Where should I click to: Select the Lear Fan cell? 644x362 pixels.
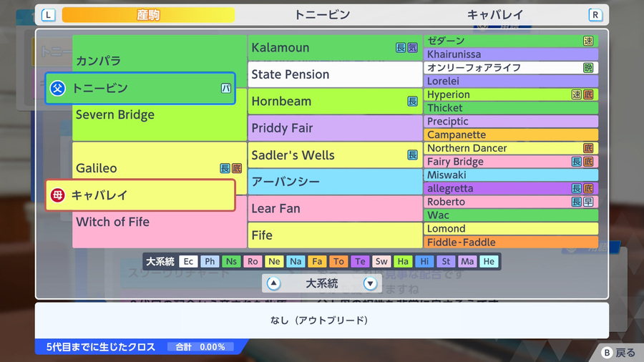click(x=335, y=208)
